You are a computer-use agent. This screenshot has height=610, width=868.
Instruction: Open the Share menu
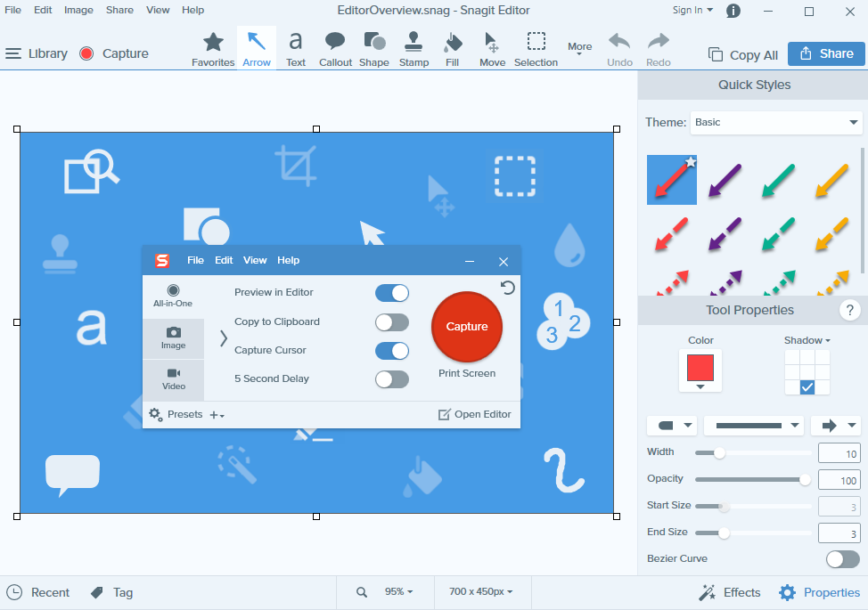(x=119, y=10)
